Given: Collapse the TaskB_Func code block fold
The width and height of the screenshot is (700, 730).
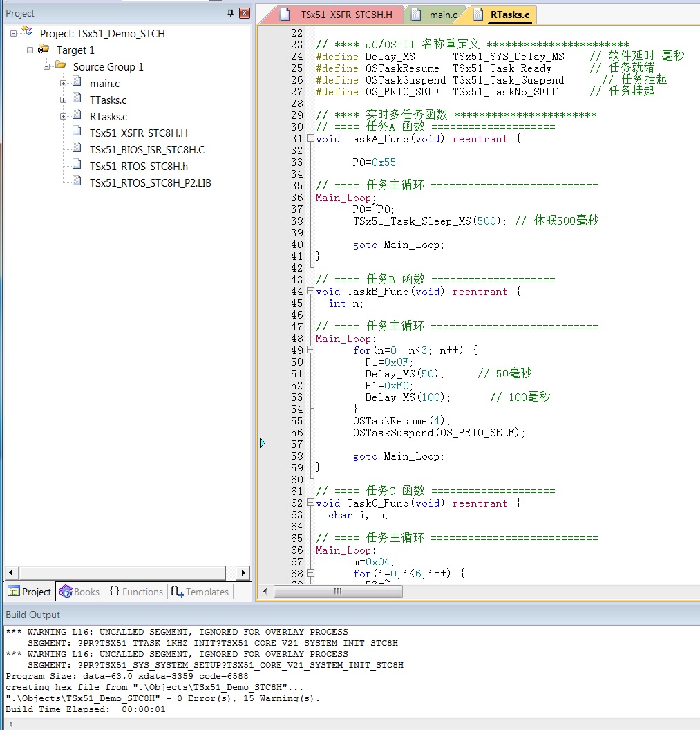Looking at the screenshot, I should coord(310,292).
